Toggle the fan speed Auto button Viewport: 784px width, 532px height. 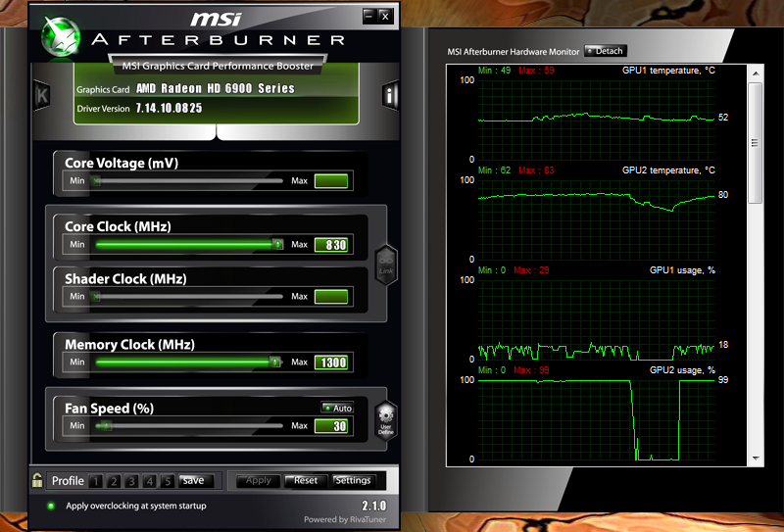coord(337,408)
